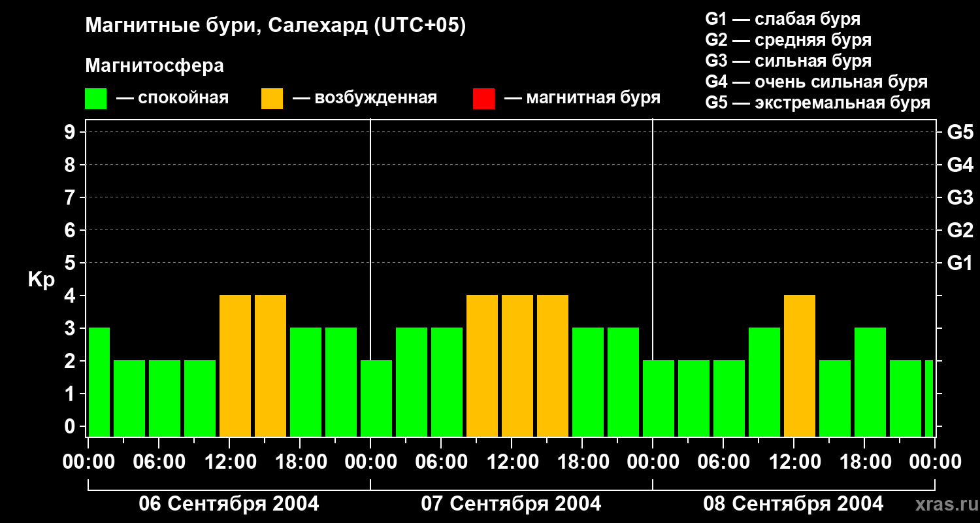980x523 pixels.
Task: Click green Kp 2 bar spanning midnight 07–08 Сентября
Action: tap(659, 398)
